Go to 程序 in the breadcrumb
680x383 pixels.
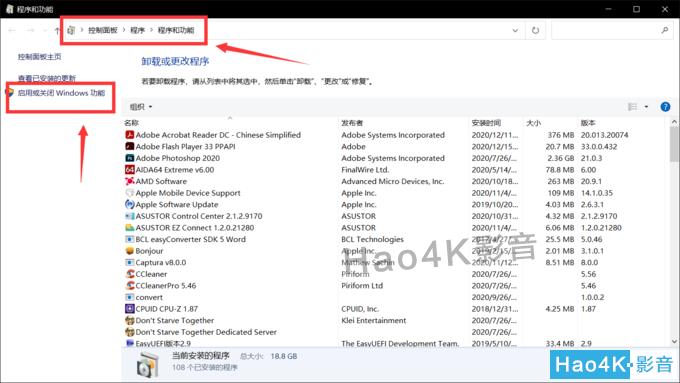pyautogui.click(x=137, y=30)
